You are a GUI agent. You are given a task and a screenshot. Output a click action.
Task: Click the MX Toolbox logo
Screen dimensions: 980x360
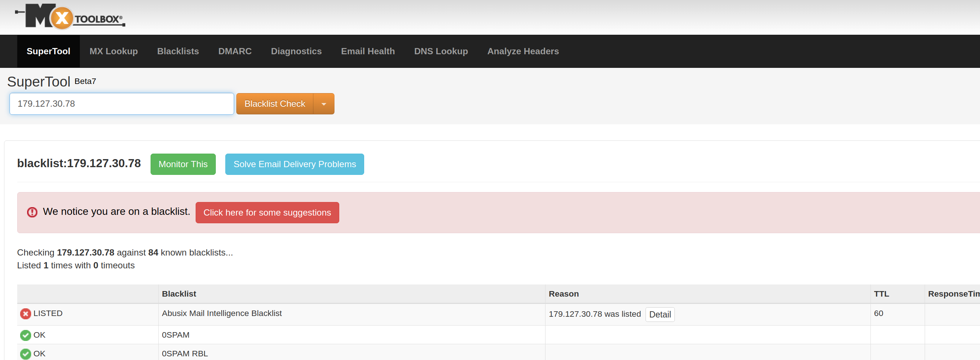click(x=70, y=16)
